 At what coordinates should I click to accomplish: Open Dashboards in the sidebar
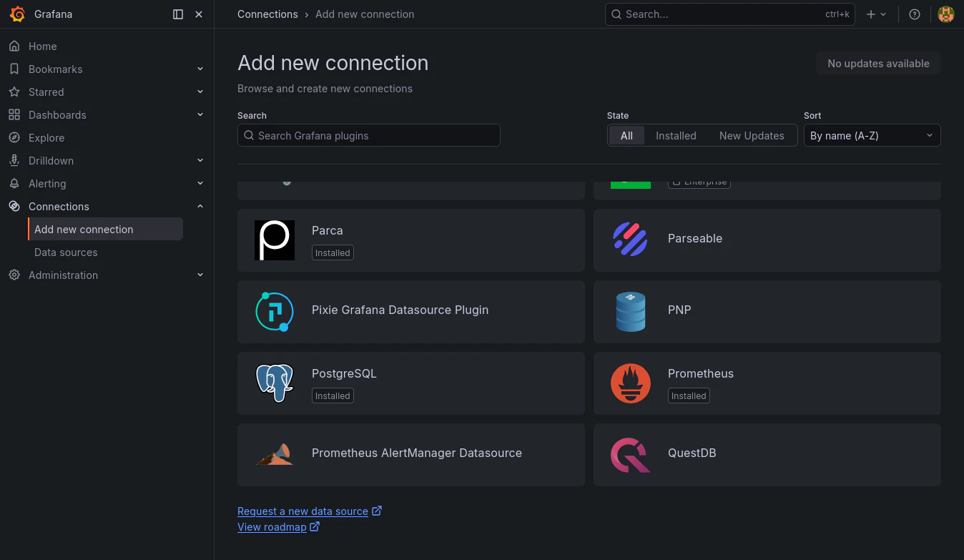pyautogui.click(x=57, y=115)
